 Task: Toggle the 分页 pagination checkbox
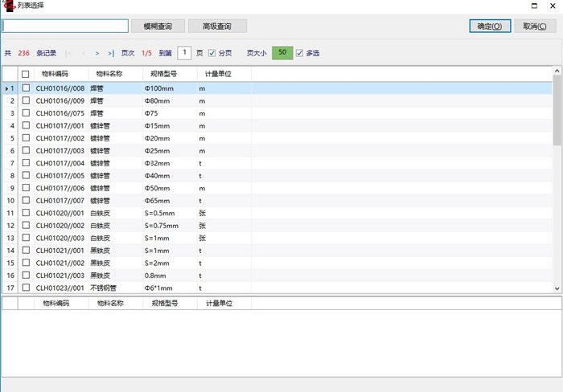[x=212, y=54]
